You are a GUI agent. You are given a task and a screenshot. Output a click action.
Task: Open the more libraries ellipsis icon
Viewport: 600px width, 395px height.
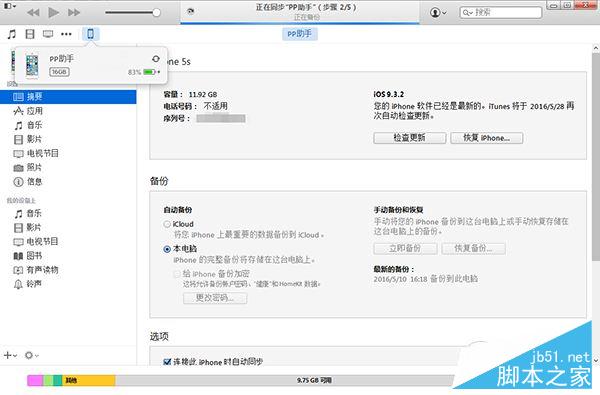coord(66,34)
